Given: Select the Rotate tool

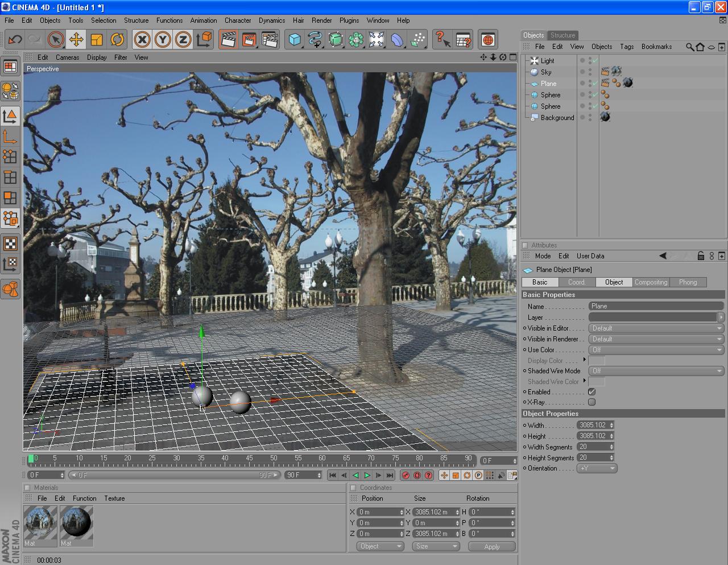Looking at the screenshot, I should tap(117, 40).
